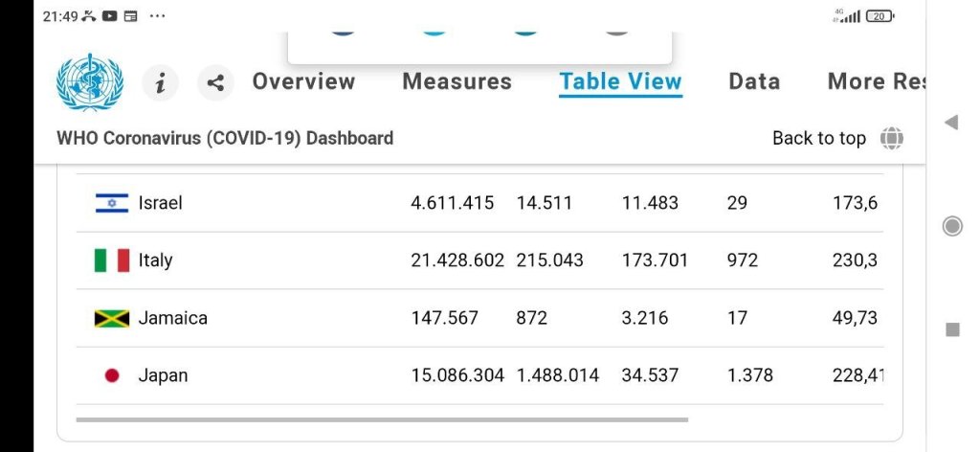Tap the Android recent apps square
This screenshot has width=980, height=452.
coord(952,329)
